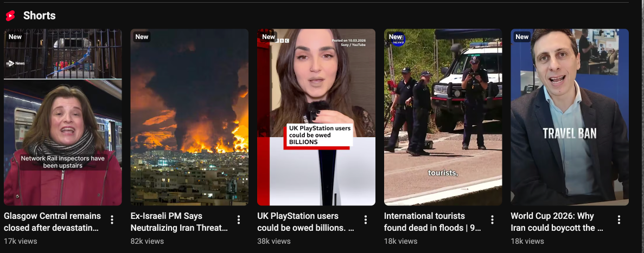The width and height of the screenshot is (644, 253).
Task: Click the New badge on Travel Ban short
Action: pyautogui.click(x=522, y=36)
